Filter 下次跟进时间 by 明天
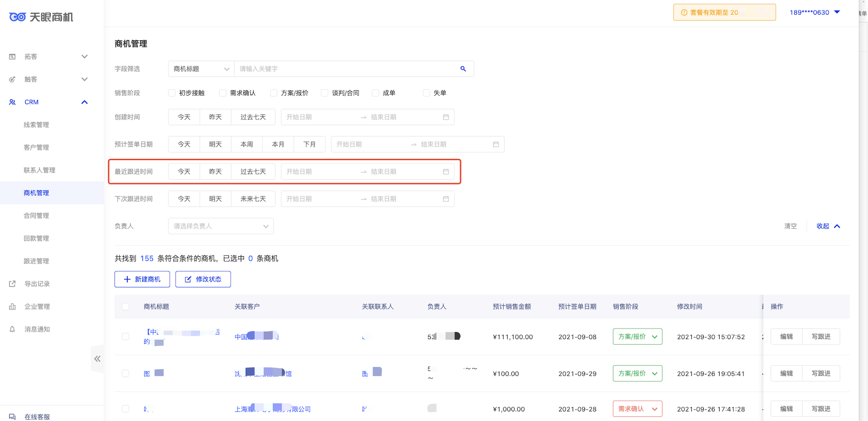The image size is (868, 421). 215,199
